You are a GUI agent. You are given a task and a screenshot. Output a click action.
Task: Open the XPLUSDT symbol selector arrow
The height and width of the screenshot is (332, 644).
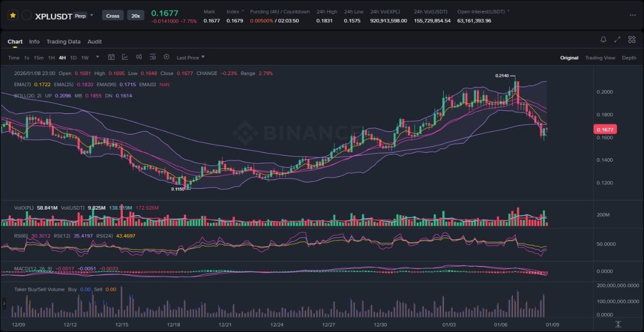pyautogui.click(x=92, y=16)
